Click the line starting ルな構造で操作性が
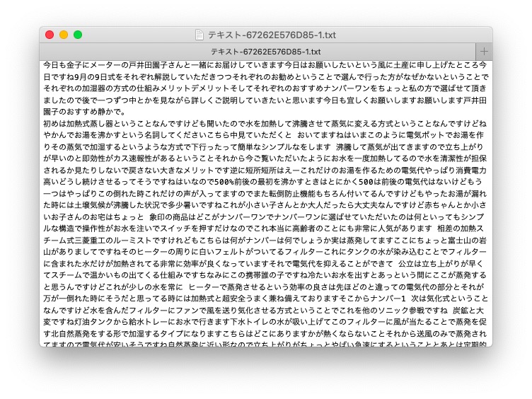532x399 pixels. click(263, 229)
